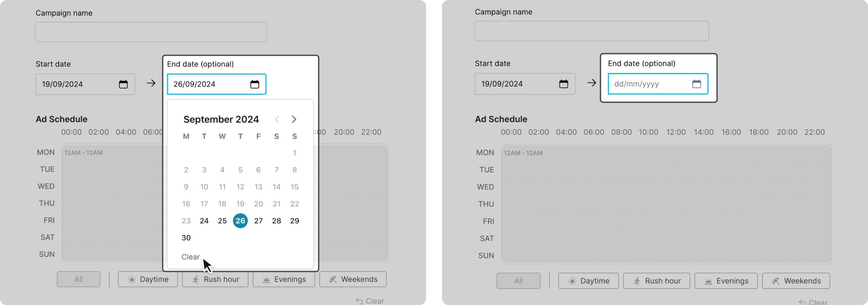Click left Campaign name text field
The image size is (868, 305).
151,32
